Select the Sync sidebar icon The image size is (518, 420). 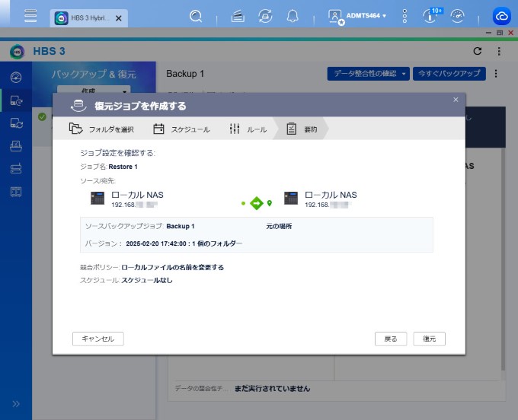click(16, 123)
